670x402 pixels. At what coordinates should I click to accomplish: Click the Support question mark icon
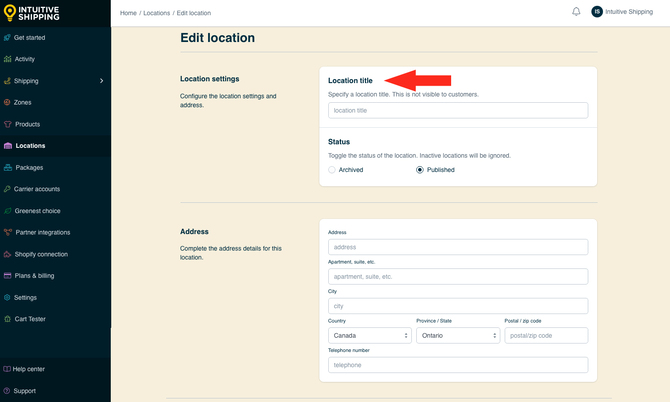pyautogui.click(x=6, y=390)
